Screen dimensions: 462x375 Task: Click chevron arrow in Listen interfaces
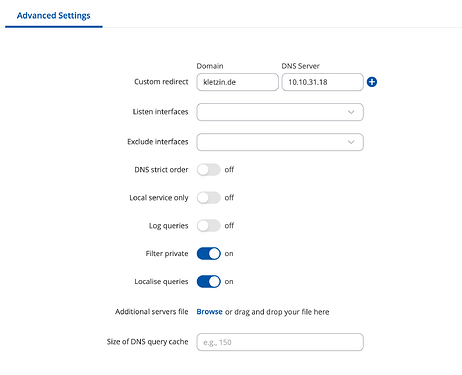pyautogui.click(x=351, y=112)
